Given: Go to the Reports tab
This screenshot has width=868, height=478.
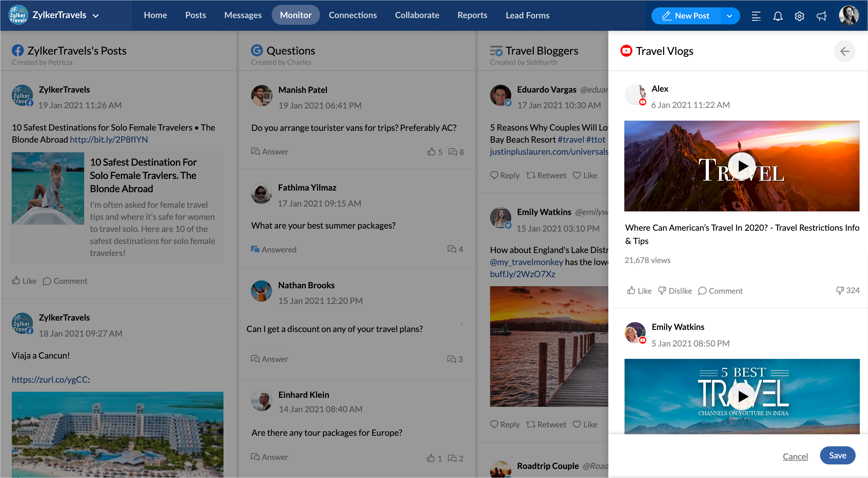Looking at the screenshot, I should coord(472,15).
